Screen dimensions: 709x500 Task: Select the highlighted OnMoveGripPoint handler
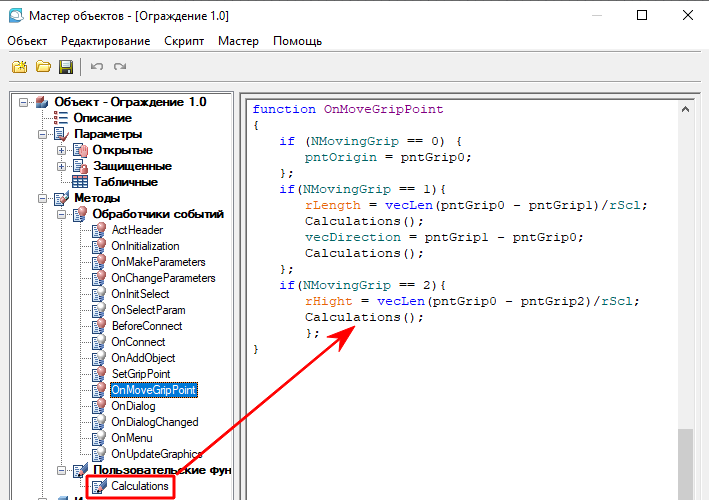coord(154,390)
